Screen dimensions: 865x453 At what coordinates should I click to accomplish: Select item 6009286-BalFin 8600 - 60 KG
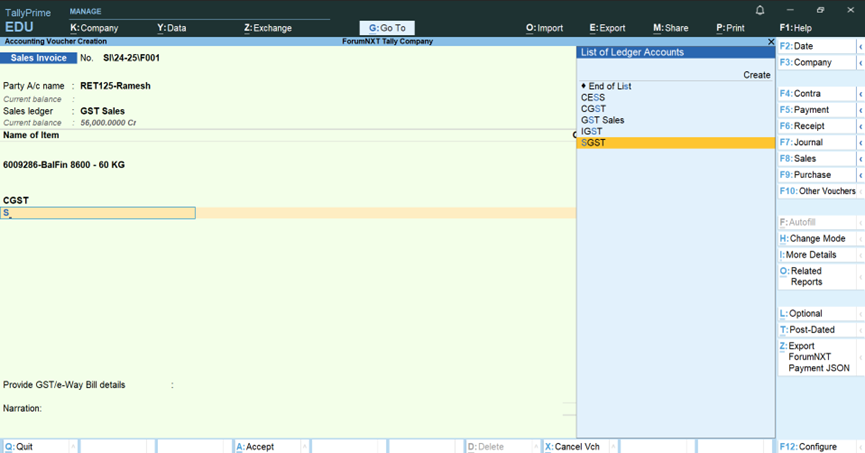(x=64, y=165)
